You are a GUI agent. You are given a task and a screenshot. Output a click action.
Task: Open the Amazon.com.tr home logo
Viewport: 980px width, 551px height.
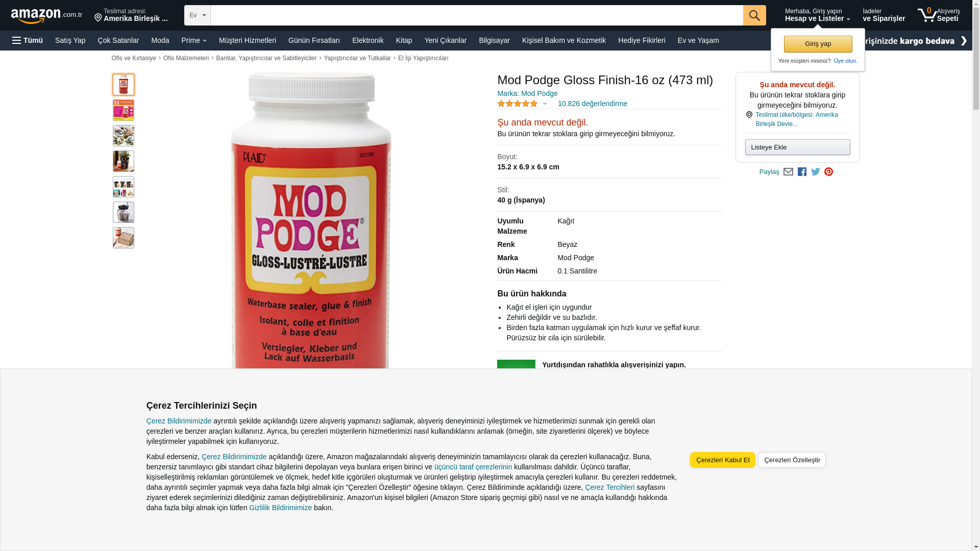tap(46, 16)
